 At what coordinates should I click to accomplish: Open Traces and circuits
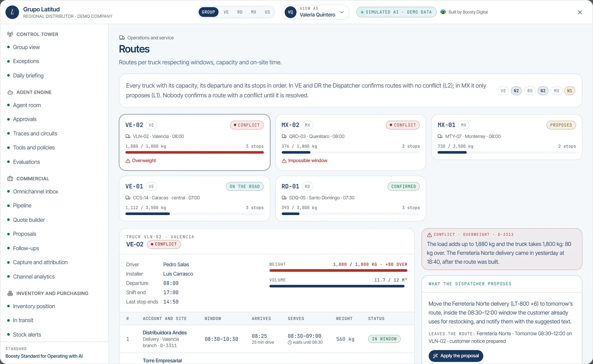click(35, 134)
